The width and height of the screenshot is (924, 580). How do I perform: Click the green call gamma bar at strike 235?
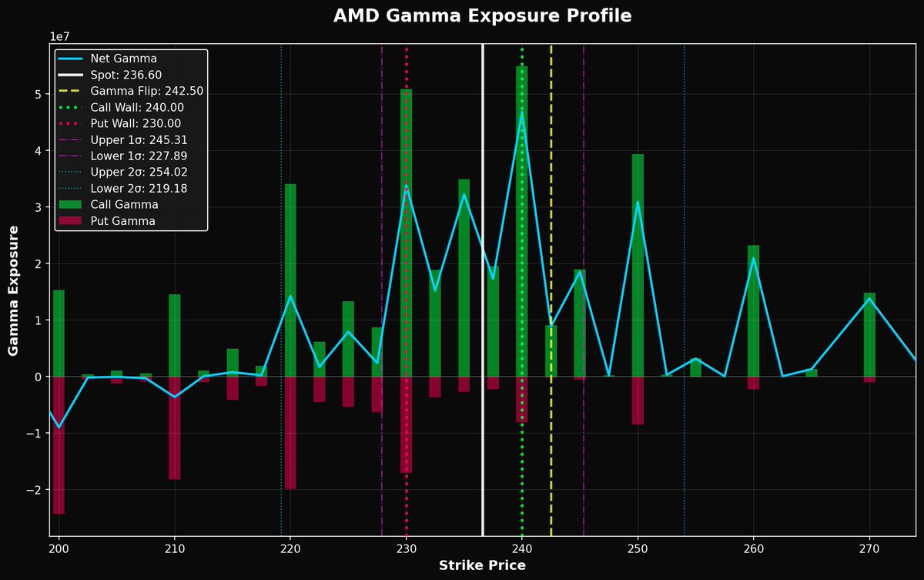point(464,278)
